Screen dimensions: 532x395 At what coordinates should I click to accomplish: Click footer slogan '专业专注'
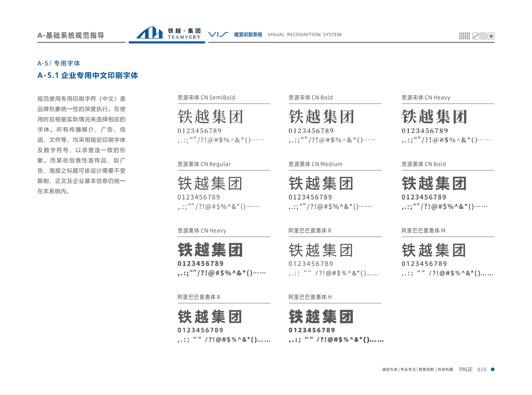[x=408, y=369]
